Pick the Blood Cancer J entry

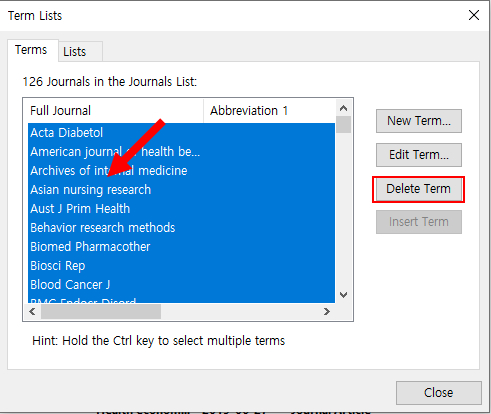click(181, 285)
